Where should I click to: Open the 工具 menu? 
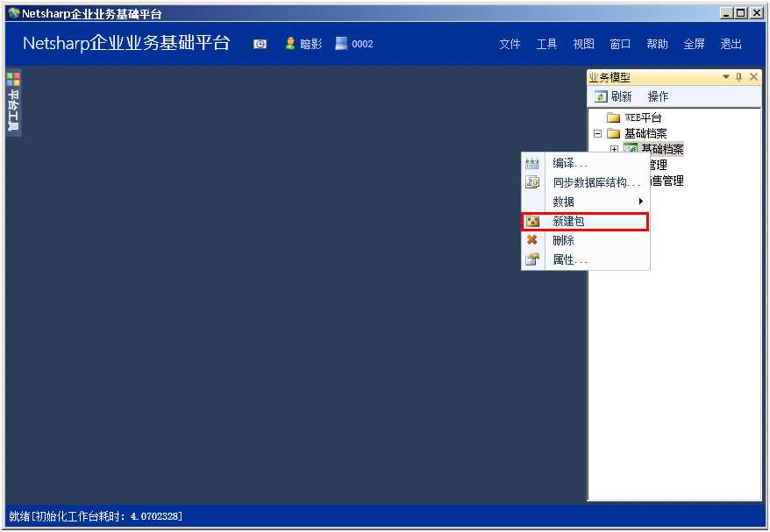pos(546,44)
